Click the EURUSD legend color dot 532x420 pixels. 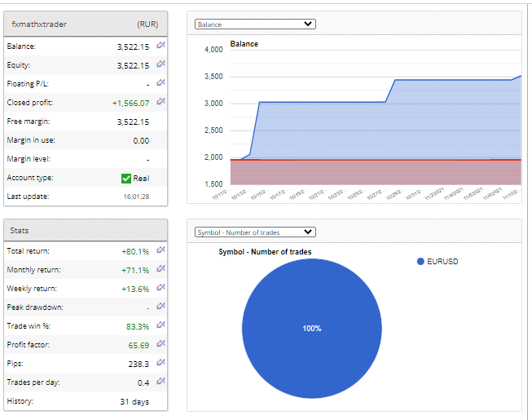pyautogui.click(x=420, y=262)
